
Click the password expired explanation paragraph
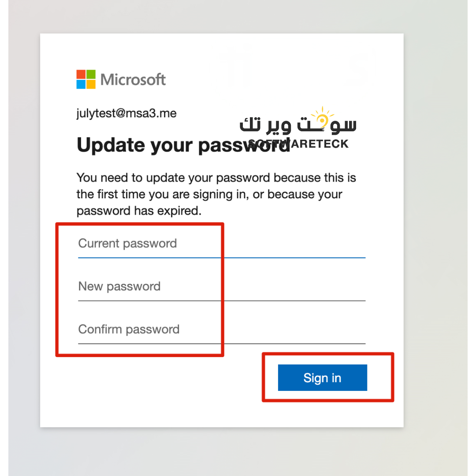216,194
